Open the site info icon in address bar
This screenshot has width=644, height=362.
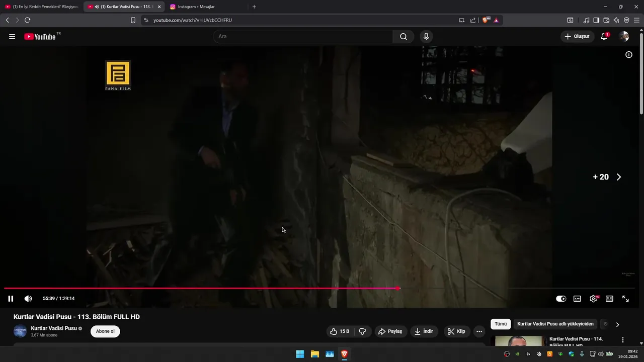tap(146, 20)
